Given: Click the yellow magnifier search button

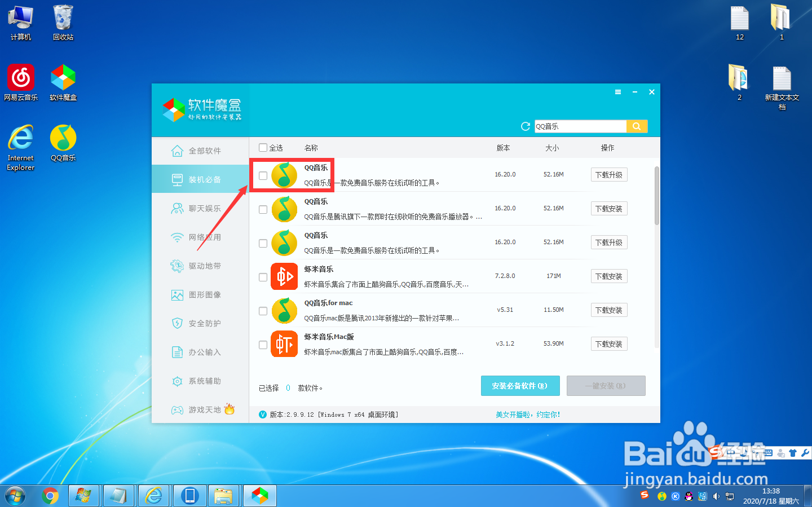Looking at the screenshot, I should pyautogui.click(x=637, y=126).
